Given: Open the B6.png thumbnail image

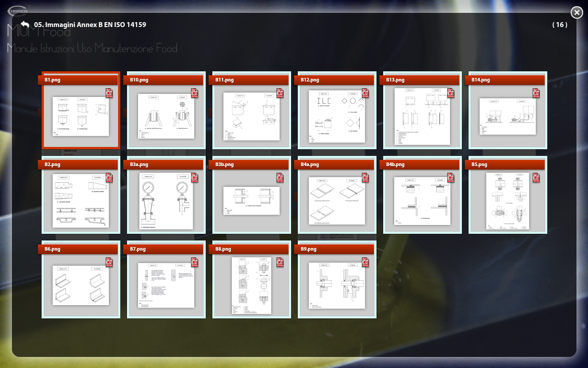Looking at the screenshot, I should click(81, 286).
